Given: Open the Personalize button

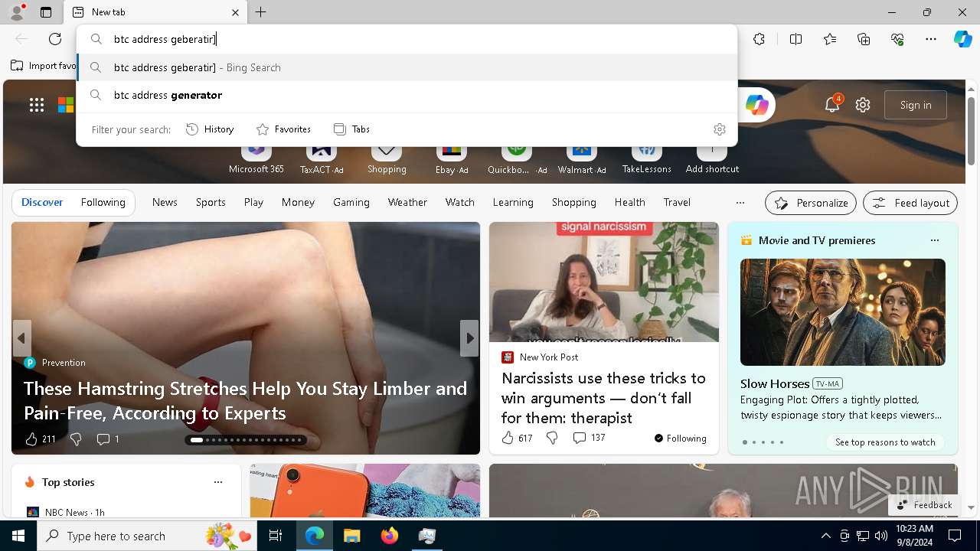Looking at the screenshot, I should (811, 203).
